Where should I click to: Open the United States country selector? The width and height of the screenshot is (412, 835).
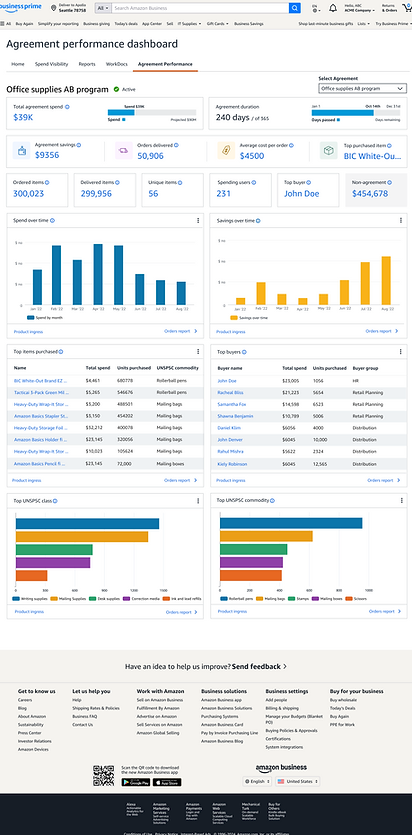pyautogui.click(x=298, y=781)
